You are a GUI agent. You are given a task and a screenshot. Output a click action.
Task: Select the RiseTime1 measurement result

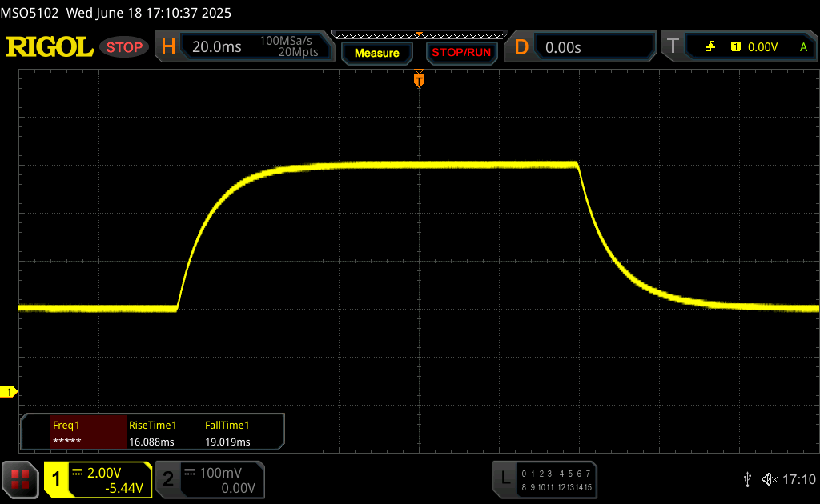pos(153,433)
